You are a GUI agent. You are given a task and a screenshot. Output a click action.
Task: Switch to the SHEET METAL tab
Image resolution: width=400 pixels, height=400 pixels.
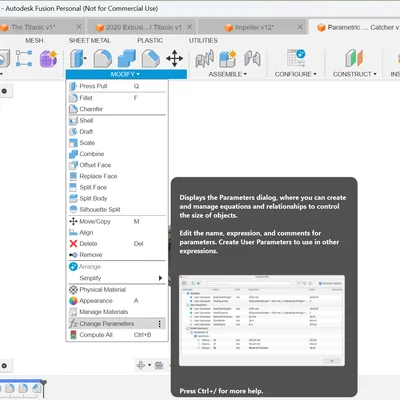point(90,40)
